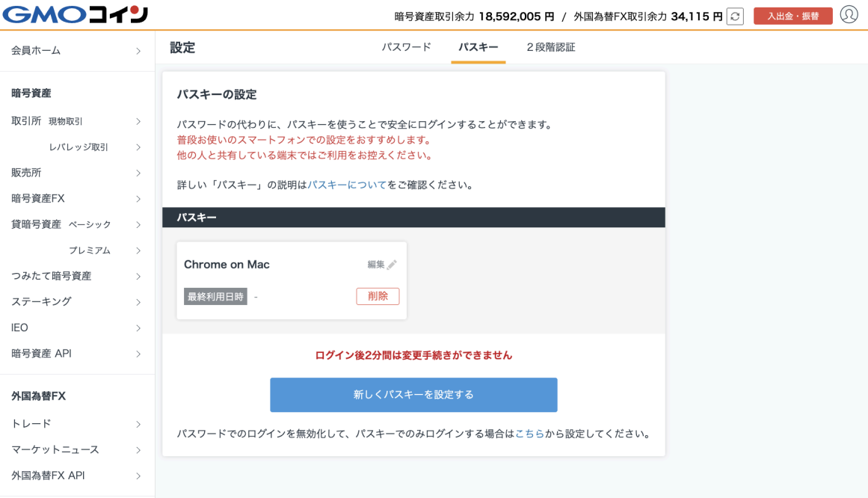868x498 pixels.
Task: Click the 外国為替FX section heading in sidebar
Action: click(x=38, y=396)
